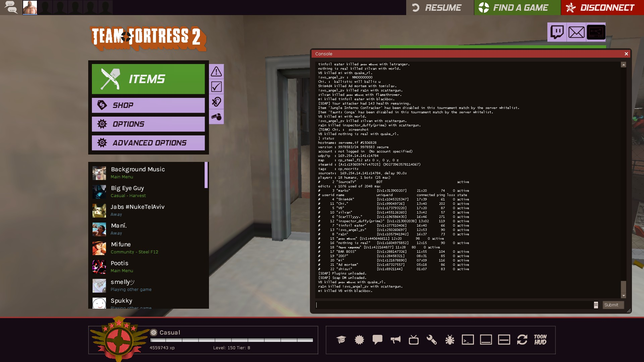Click the TV replay icon
Viewport: 644px width, 362px height.
(414, 340)
